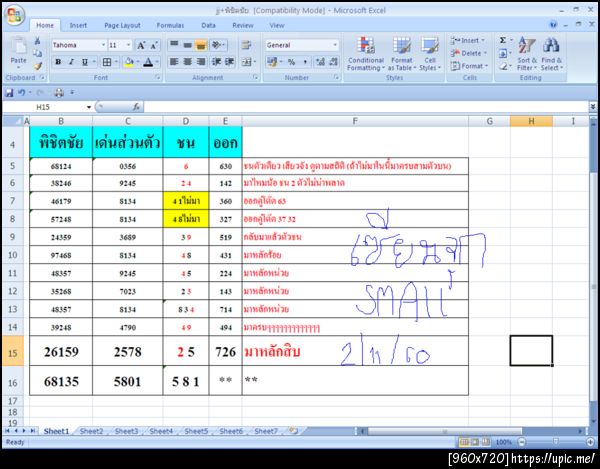Open Sort & Filter menu
The height and width of the screenshot is (469, 600).
coord(527,54)
